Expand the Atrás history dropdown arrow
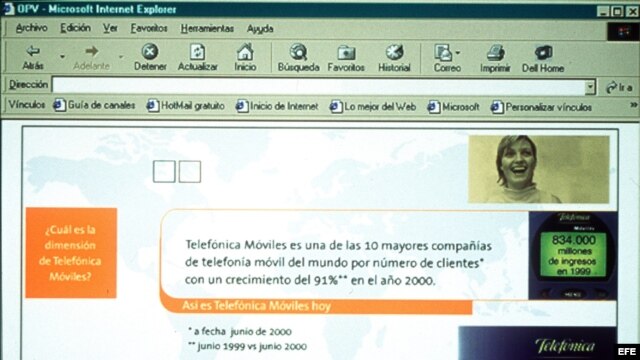This screenshot has width=640, height=360. pos(62,56)
